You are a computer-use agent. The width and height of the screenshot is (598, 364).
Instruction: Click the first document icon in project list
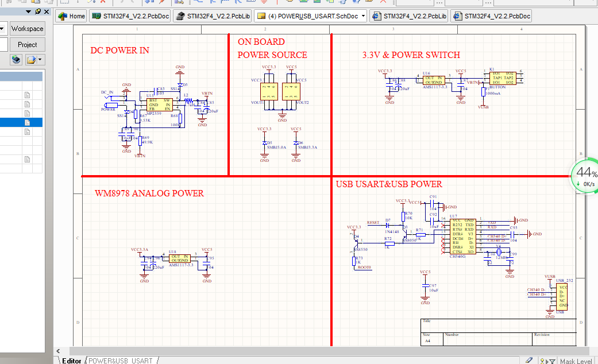(27, 95)
